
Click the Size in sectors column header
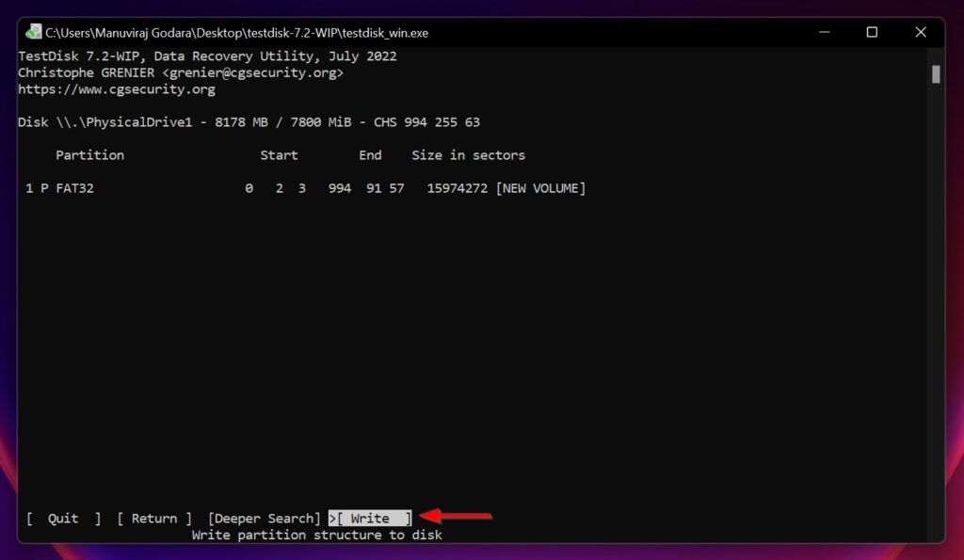[x=468, y=154]
